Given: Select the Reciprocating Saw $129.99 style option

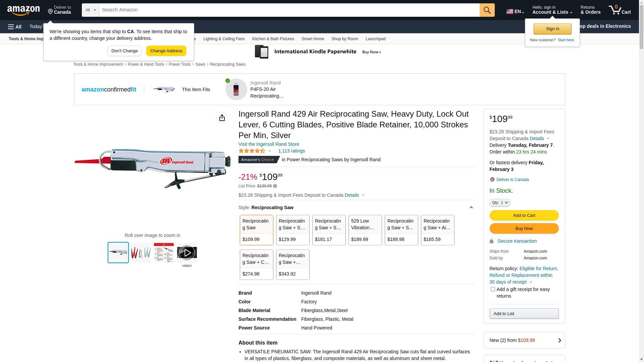Looking at the screenshot, I should tap(293, 230).
